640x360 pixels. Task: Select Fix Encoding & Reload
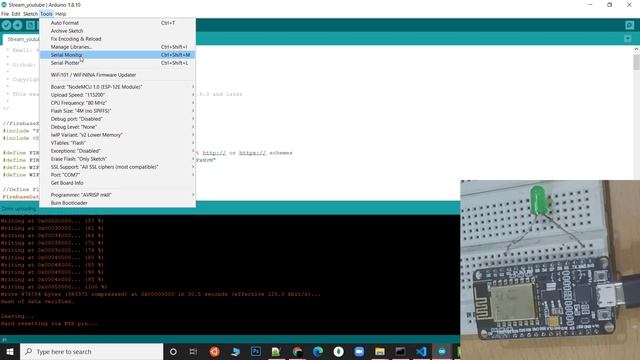pos(118,39)
